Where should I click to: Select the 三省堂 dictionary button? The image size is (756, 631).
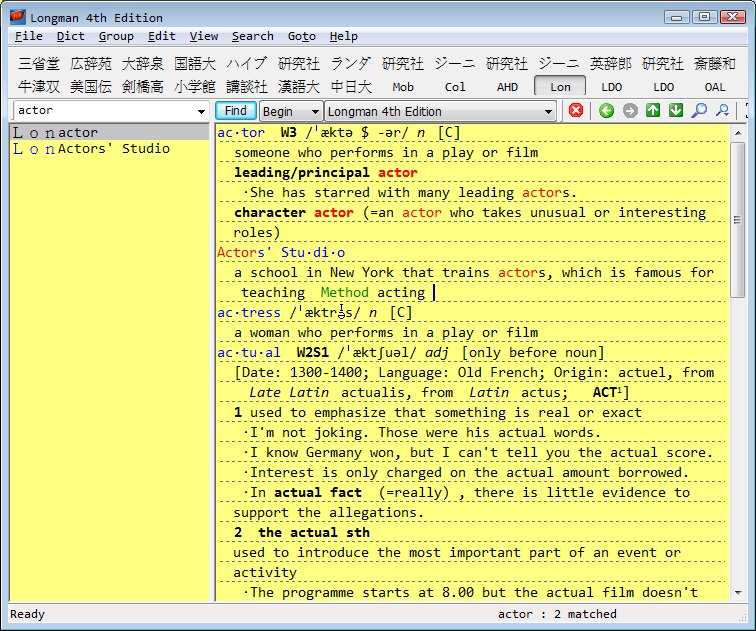click(x=39, y=64)
